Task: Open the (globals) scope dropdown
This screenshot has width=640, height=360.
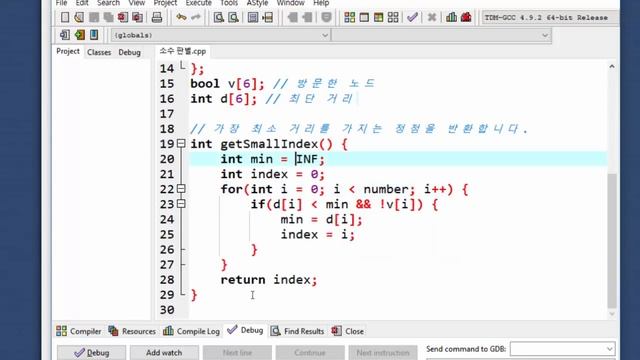Action: click(x=220, y=36)
